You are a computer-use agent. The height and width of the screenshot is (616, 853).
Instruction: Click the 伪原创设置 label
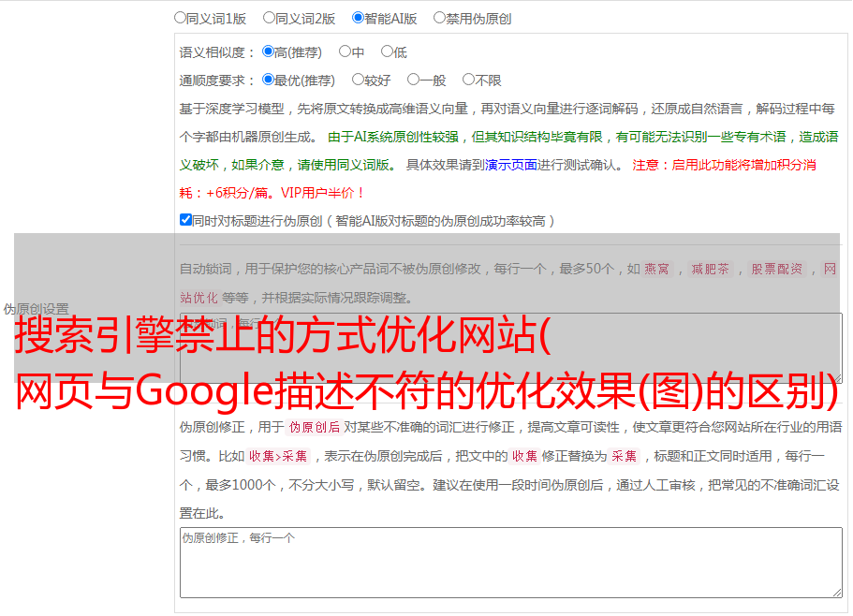37,309
